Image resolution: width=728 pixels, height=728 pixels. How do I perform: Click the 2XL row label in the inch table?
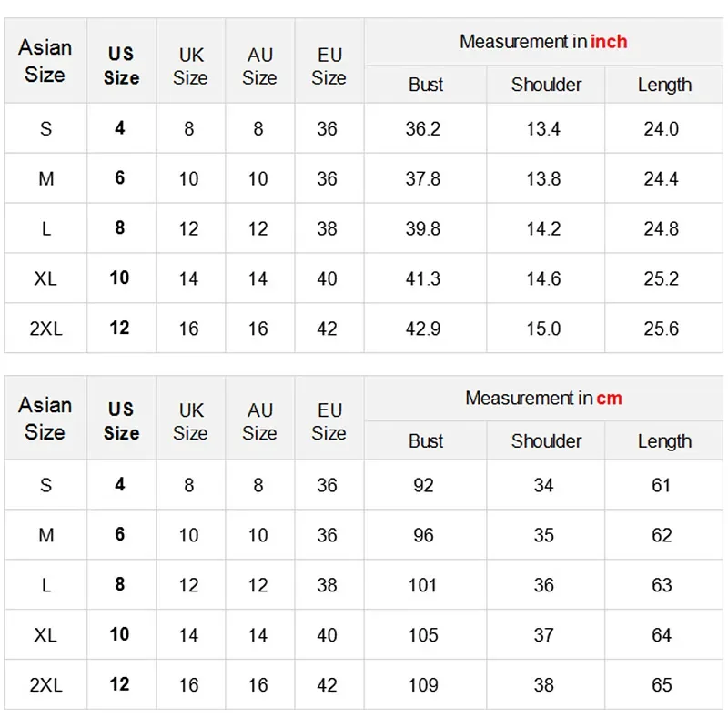point(45,329)
